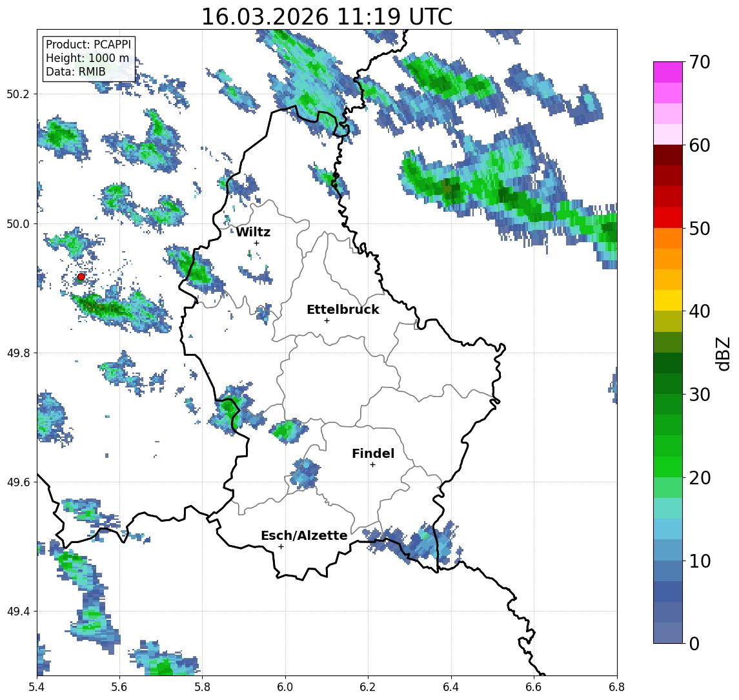Screen dimensions: 739x700
Task: Click the 20 label on colorbar
Action: point(700,477)
